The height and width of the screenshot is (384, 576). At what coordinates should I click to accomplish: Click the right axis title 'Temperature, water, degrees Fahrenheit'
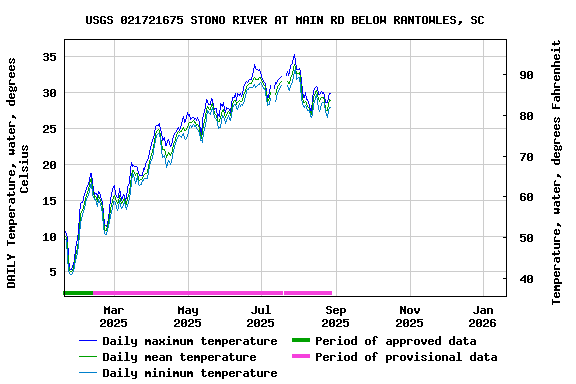click(x=556, y=172)
